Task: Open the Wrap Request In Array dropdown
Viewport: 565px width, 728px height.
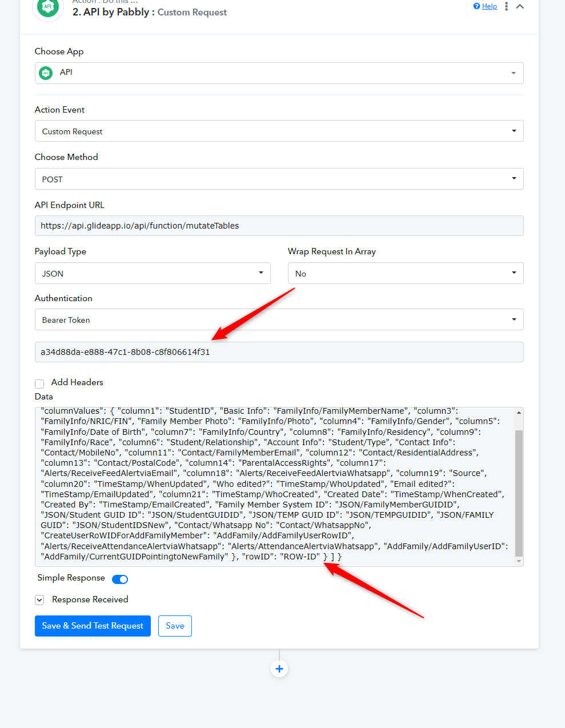Action: [x=406, y=273]
